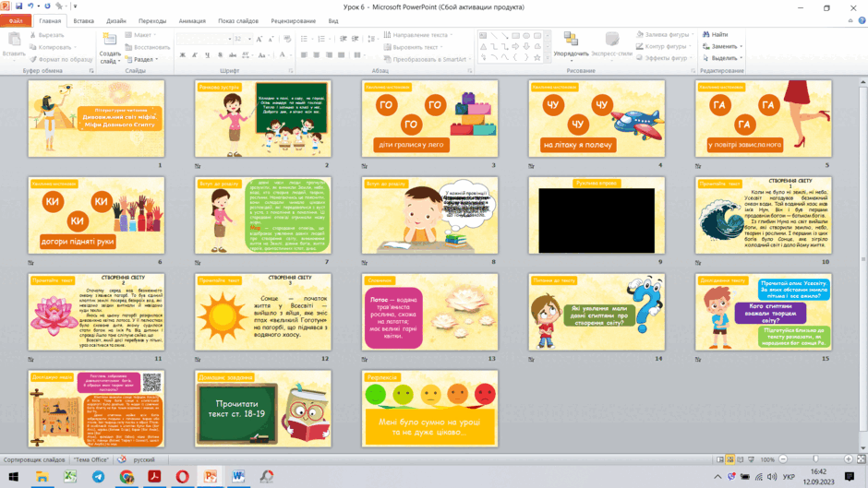Switch to the Вид tab
868x488 pixels.
(x=333, y=21)
